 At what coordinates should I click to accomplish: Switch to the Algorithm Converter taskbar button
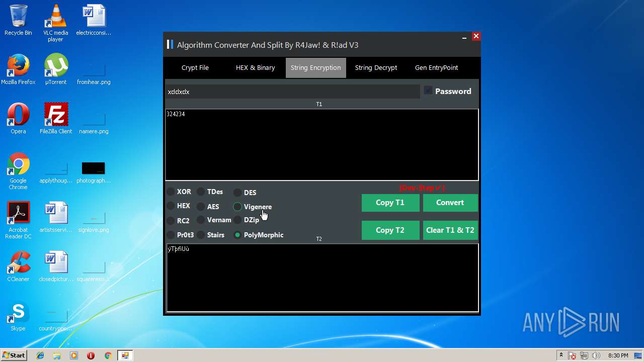point(125,355)
